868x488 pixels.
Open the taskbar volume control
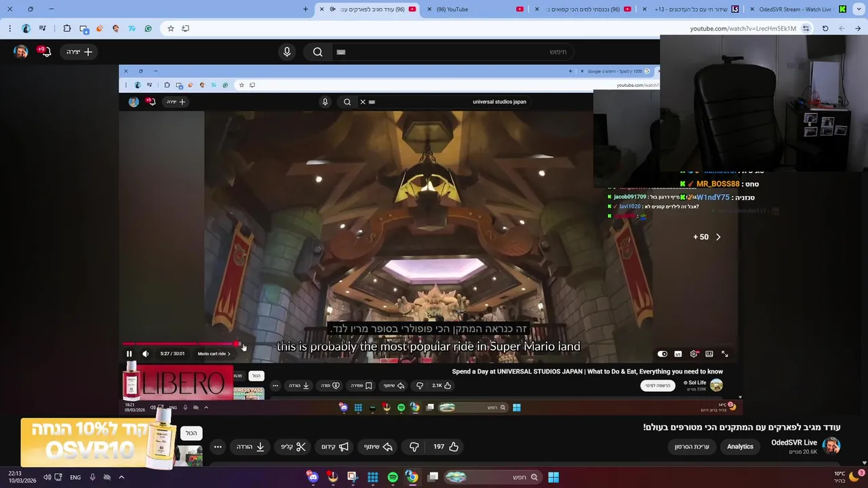[47, 477]
